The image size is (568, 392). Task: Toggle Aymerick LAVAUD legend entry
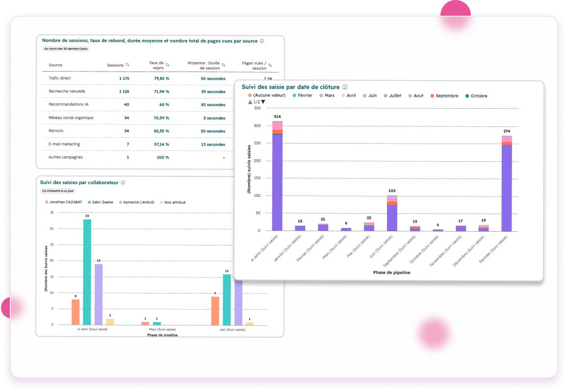coord(136,202)
